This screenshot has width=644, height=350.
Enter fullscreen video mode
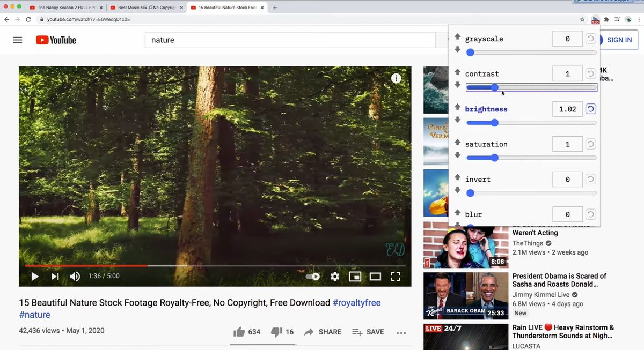click(x=396, y=277)
